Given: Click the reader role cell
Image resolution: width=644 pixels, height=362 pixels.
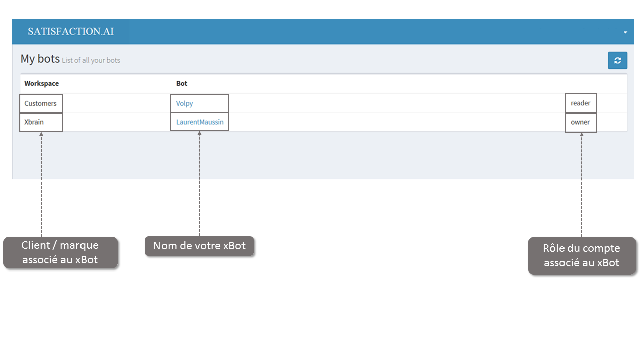Looking at the screenshot, I should [x=581, y=103].
